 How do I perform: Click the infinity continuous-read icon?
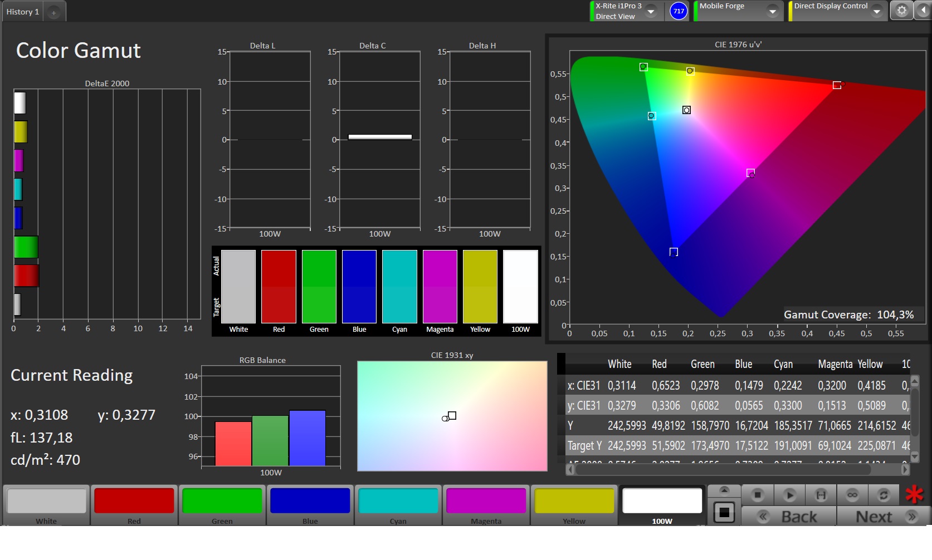[852, 494]
